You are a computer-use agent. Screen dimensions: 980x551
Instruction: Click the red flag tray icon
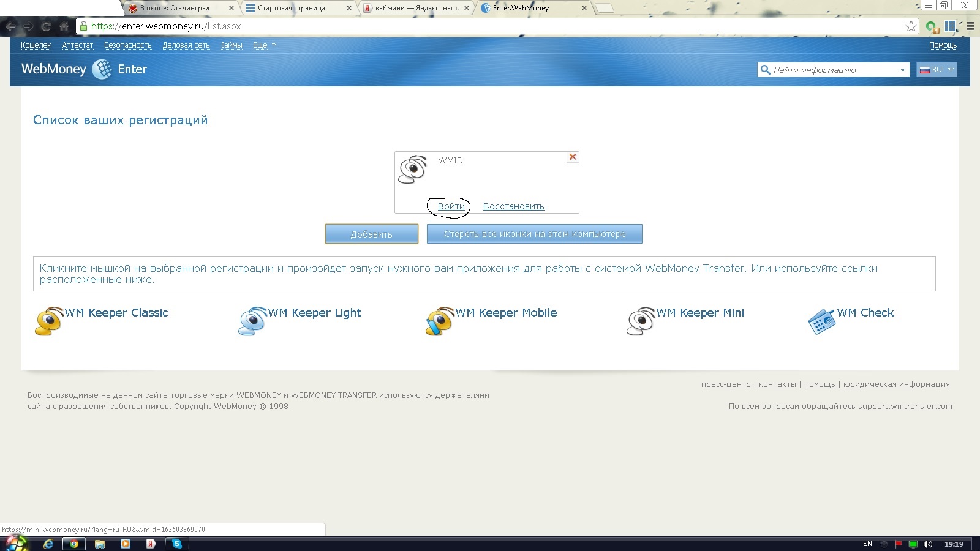pos(899,544)
